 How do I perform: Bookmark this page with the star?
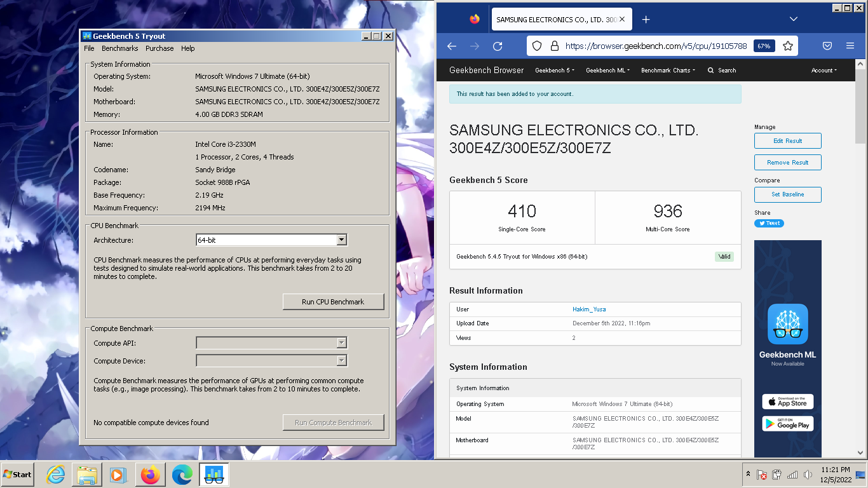point(788,46)
